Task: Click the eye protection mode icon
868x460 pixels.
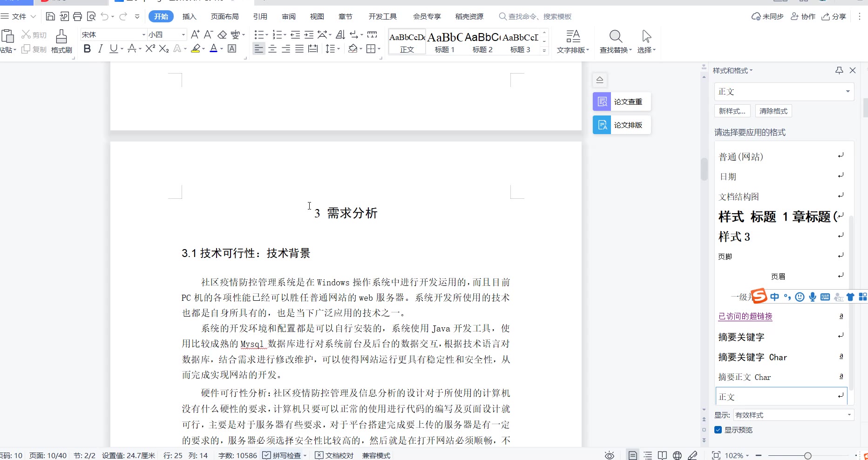Action: coord(610,455)
